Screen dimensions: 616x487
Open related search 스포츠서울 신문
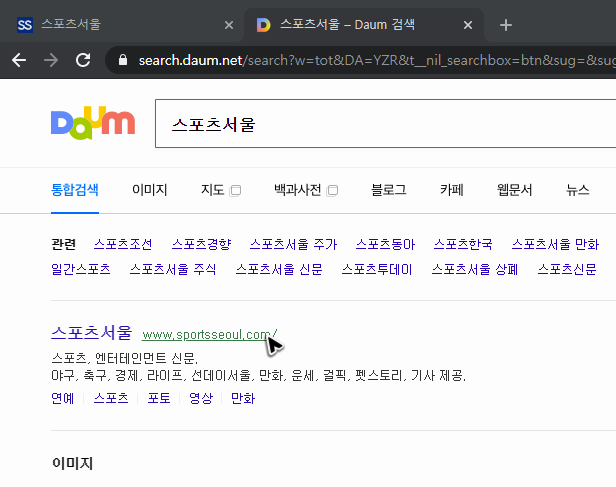(x=279, y=269)
